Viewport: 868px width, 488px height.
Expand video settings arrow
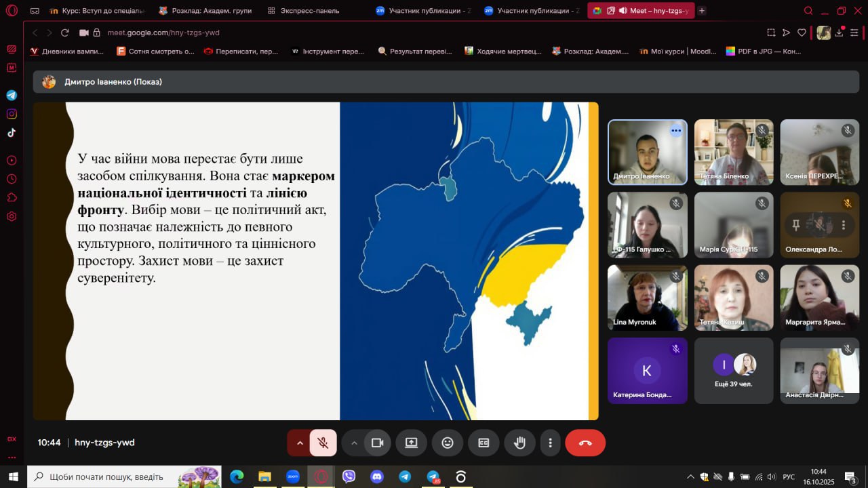pos(353,443)
